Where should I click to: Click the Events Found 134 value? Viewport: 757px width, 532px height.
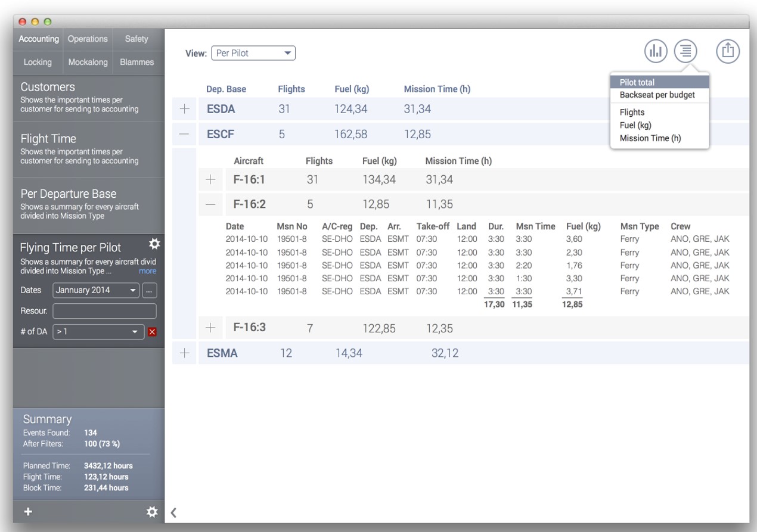pyautogui.click(x=91, y=433)
